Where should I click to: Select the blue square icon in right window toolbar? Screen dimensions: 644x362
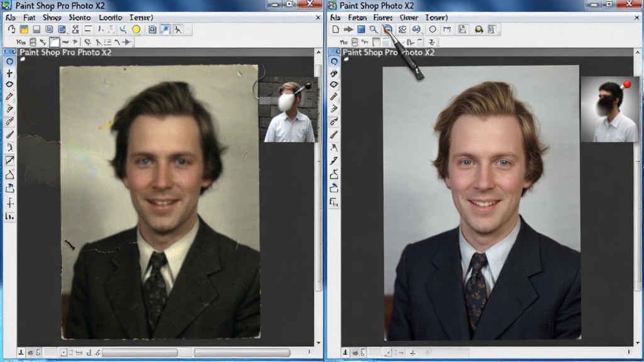(x=361, y=30)
